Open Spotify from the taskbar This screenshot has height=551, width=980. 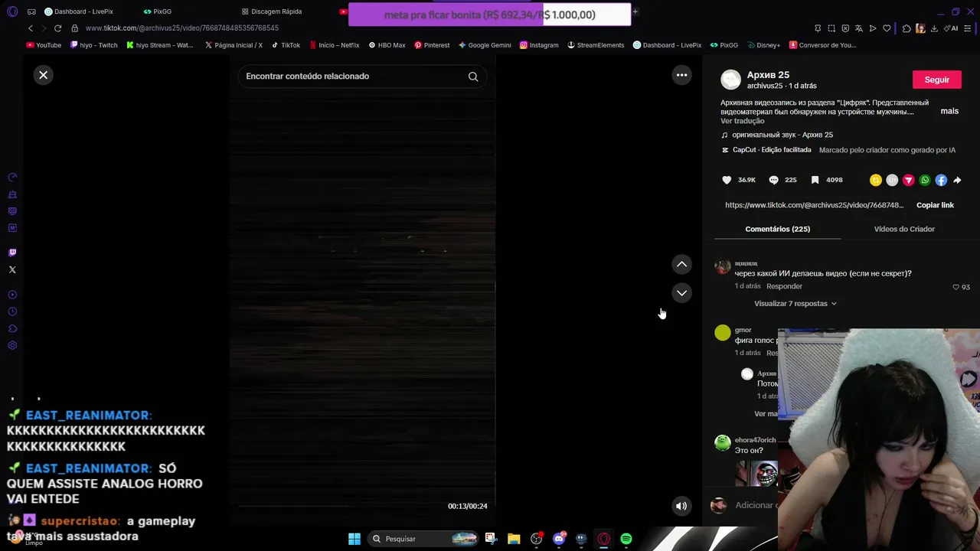(626, 539)
